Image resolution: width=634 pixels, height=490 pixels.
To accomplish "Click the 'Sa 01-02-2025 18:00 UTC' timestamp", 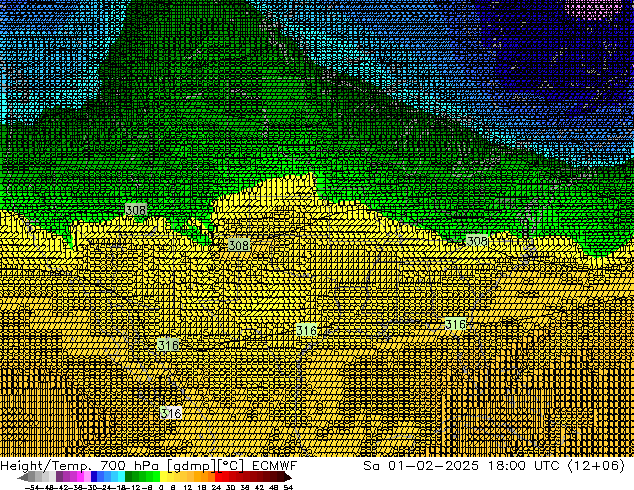I will [461, 466].
